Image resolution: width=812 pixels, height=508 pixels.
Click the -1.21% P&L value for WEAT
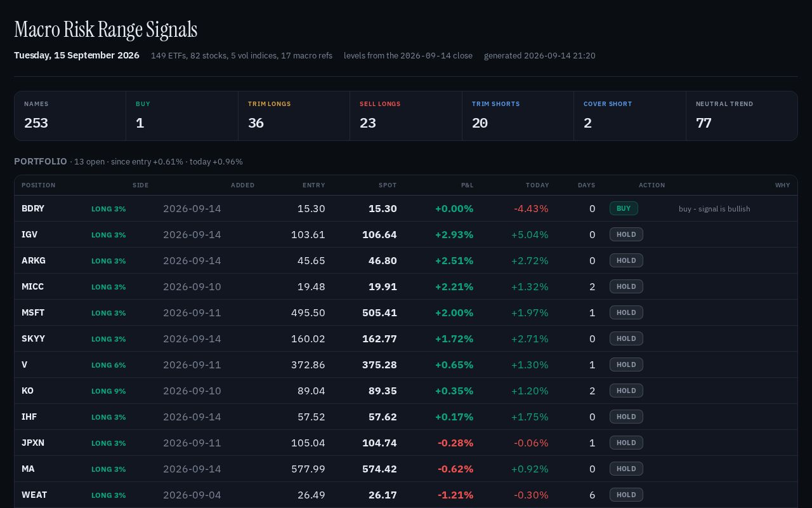pyautogui.click(x=455, y=495)
